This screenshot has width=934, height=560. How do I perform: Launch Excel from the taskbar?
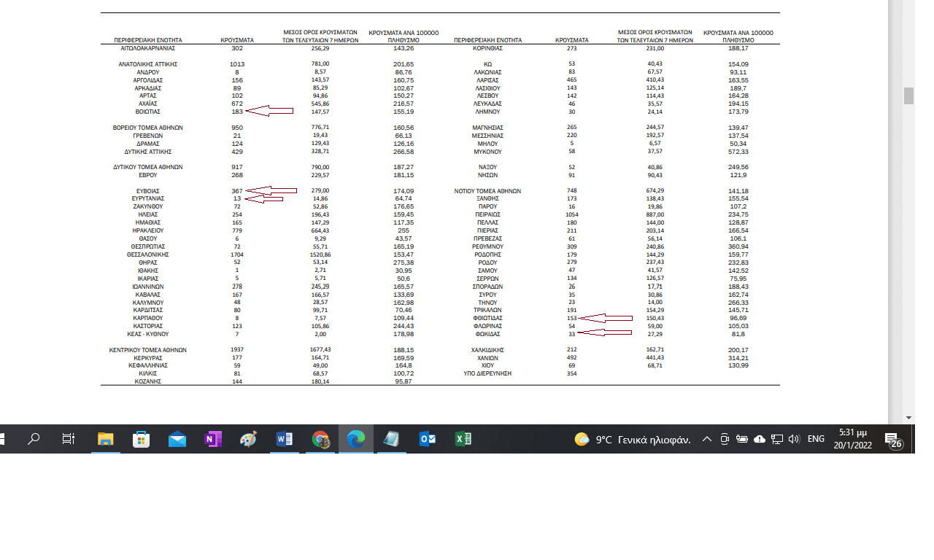click(x=463, y=439)
